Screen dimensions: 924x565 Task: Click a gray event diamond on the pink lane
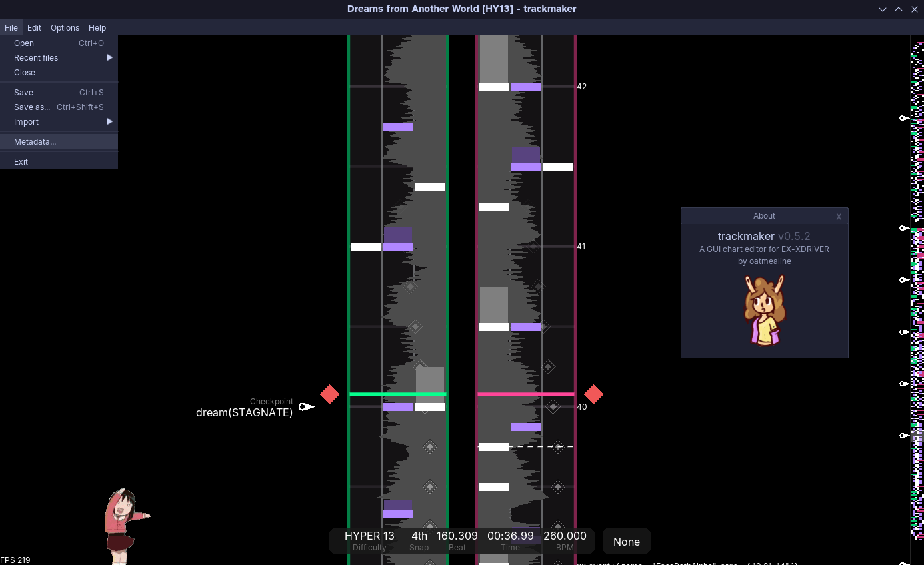click(549, 366)
